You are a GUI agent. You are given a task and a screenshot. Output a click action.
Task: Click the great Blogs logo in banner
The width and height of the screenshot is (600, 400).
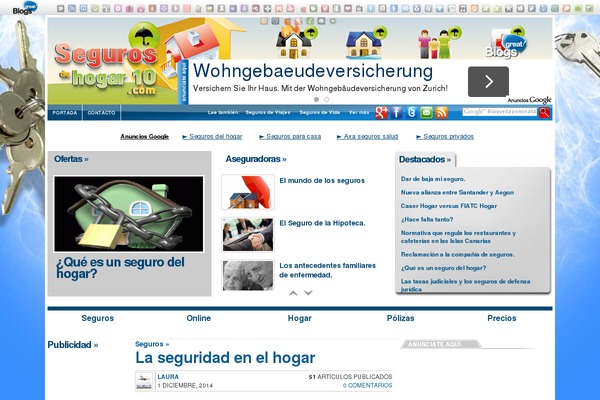(x=506, y=44)
